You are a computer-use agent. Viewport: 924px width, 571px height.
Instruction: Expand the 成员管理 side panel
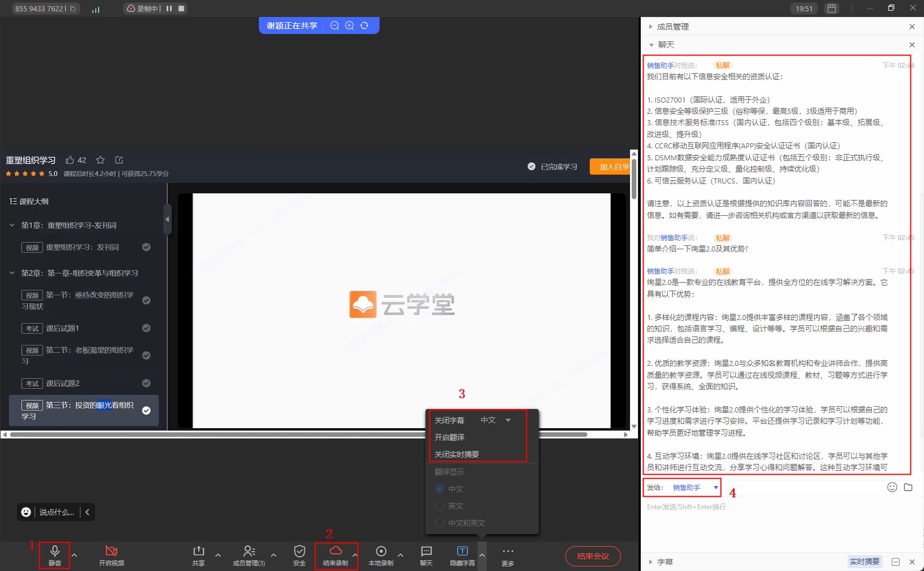click(651, 27)
